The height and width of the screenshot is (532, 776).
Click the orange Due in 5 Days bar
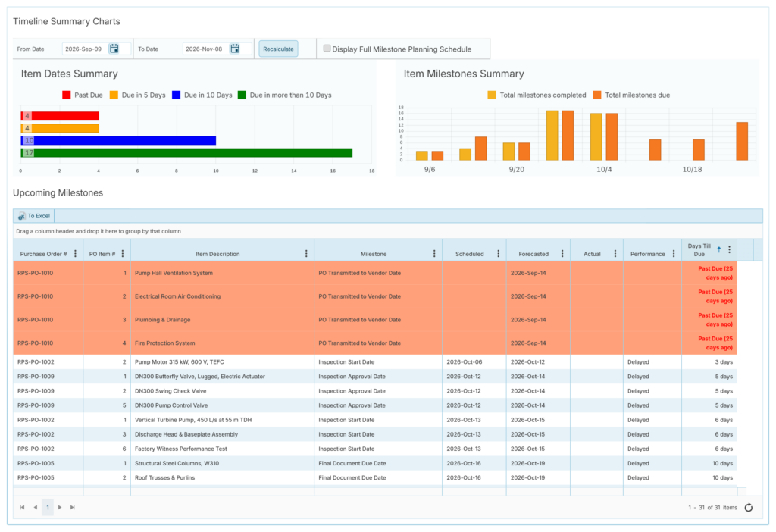click(x=60, y=128)
